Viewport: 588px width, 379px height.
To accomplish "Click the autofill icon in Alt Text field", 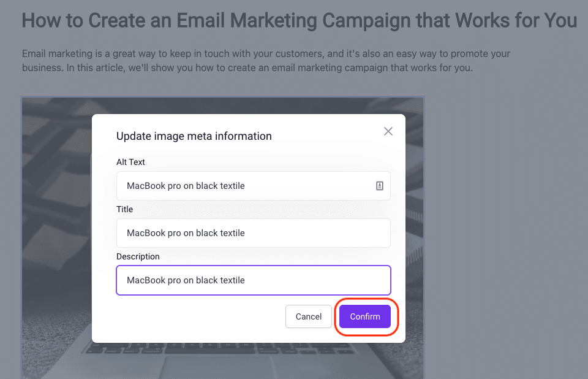I will tap(380, 186).
